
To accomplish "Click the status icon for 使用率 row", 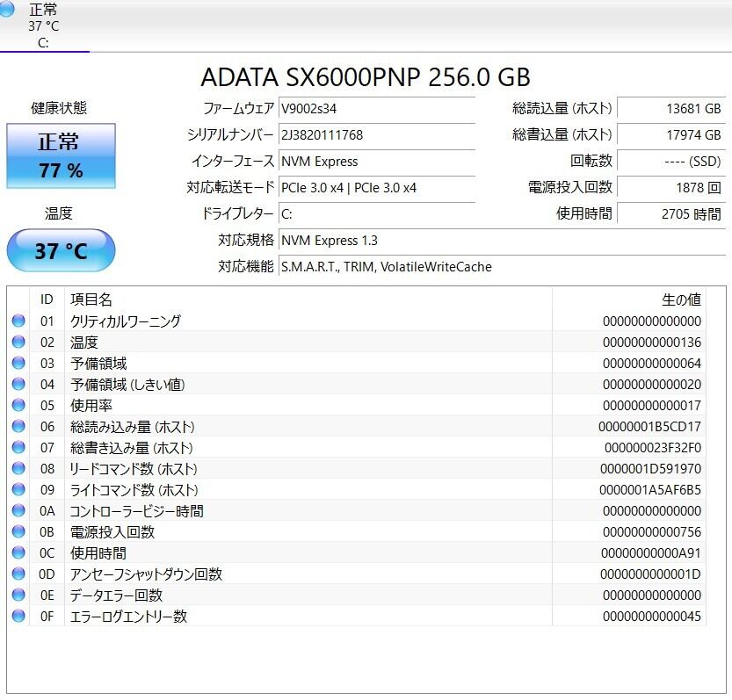I will (18, 406).
